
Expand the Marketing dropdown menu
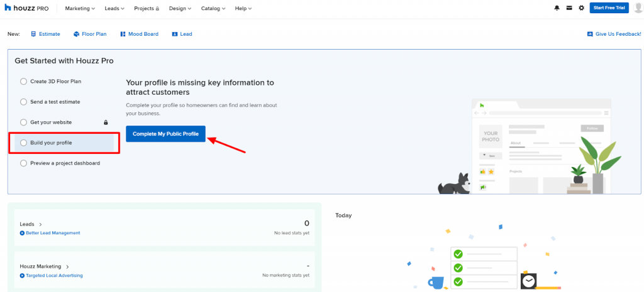point(80,8)
